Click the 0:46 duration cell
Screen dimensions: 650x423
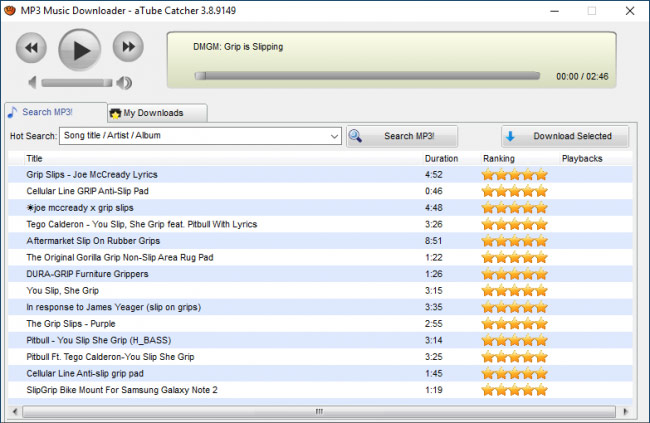[x=434, y=191]
